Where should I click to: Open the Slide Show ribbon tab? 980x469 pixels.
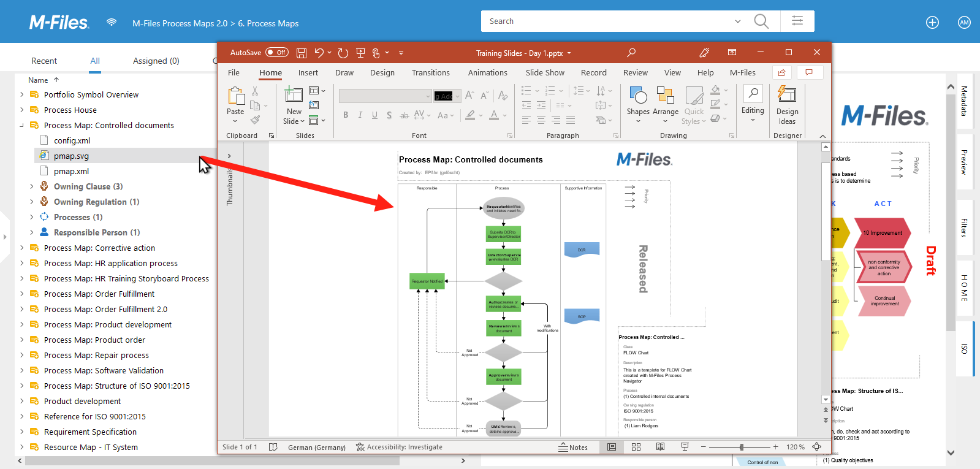click(544, 72)
